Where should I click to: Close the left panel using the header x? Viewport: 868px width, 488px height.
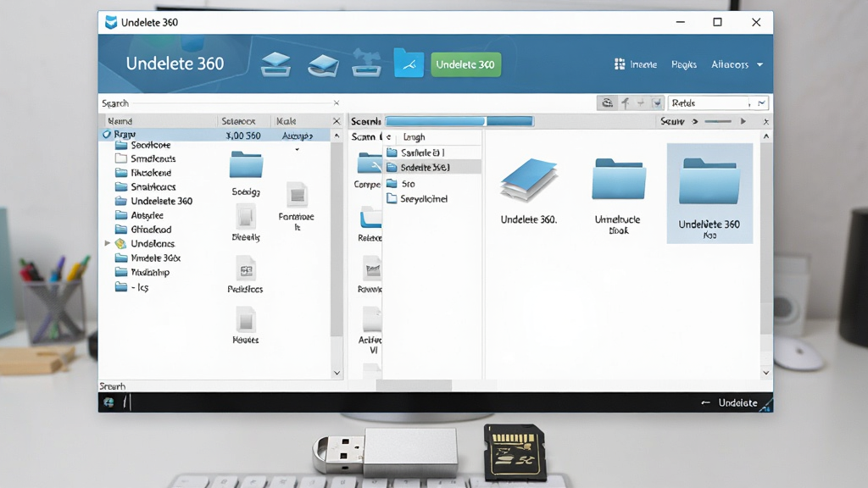click(x=337, y=121)
